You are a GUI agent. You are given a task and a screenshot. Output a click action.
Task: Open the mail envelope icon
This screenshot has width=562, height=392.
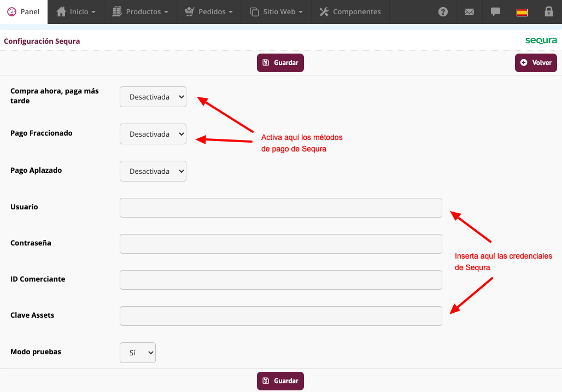tap(469, 12)
